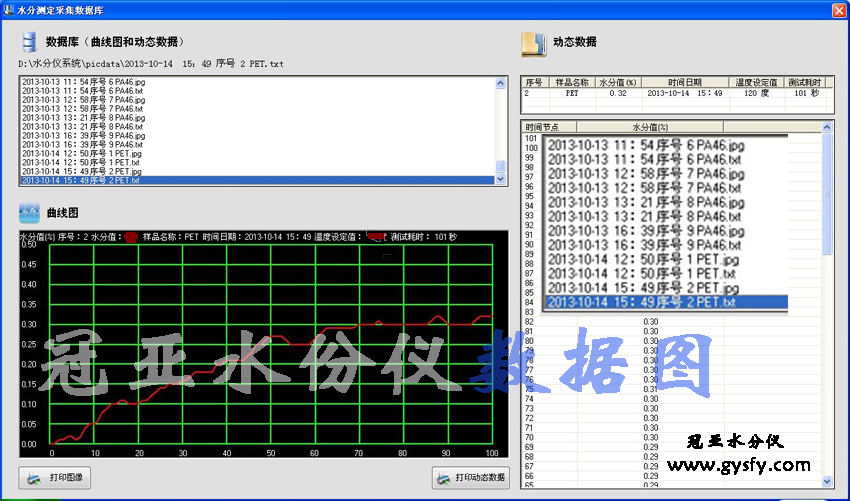
Task: Click the 0.31 value at node 75
Action: (x=651, y=389)
